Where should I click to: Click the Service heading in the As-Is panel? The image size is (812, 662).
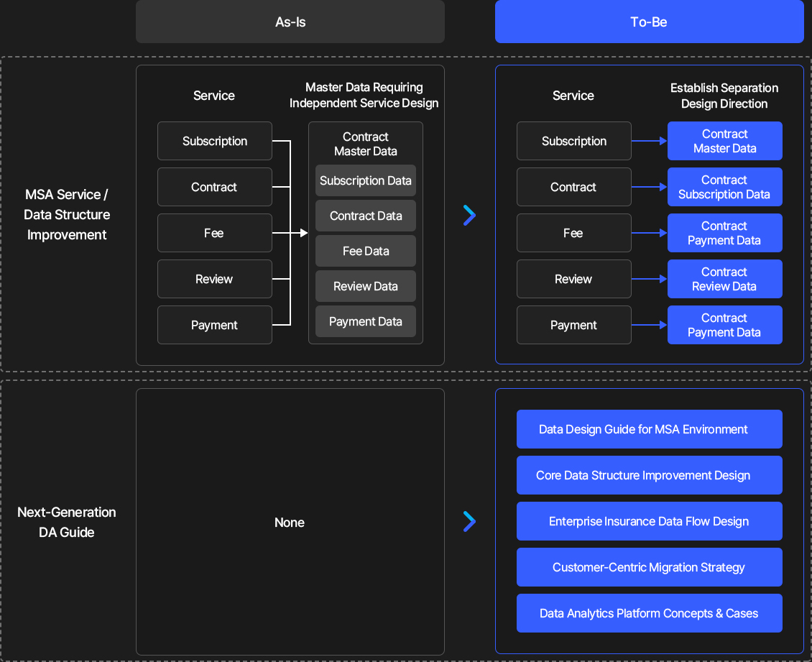tap(214, 96)
